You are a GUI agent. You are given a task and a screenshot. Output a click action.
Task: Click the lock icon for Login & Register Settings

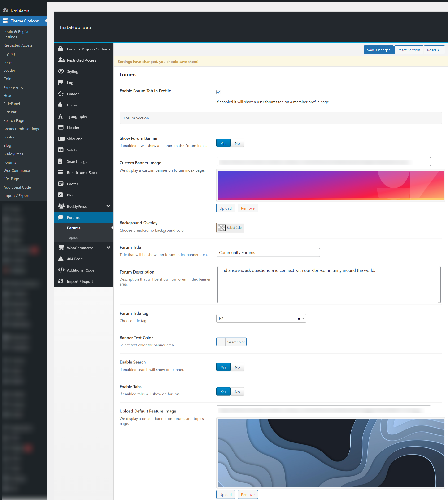click(60, 49)
